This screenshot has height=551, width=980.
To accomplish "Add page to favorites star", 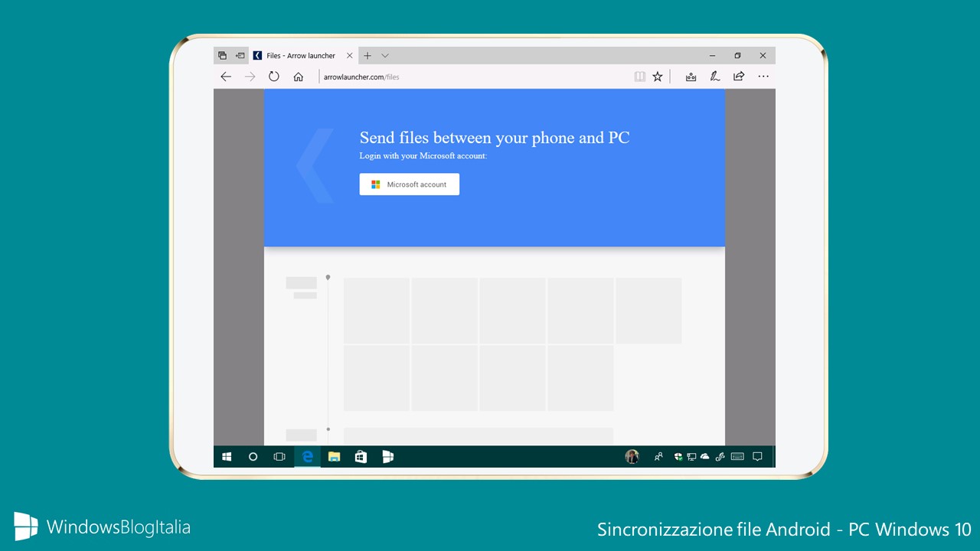I will [658, 77].
